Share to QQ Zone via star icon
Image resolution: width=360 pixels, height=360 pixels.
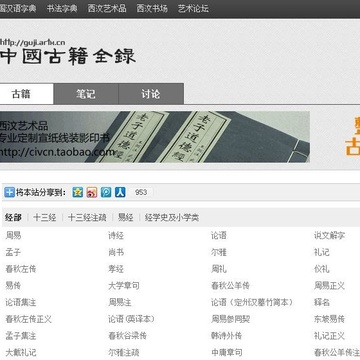point(78,192)
